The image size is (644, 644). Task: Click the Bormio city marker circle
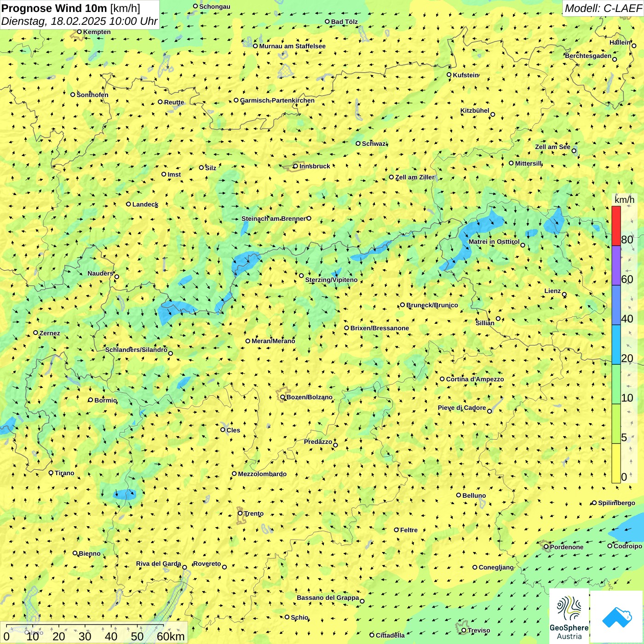(91, 400)
